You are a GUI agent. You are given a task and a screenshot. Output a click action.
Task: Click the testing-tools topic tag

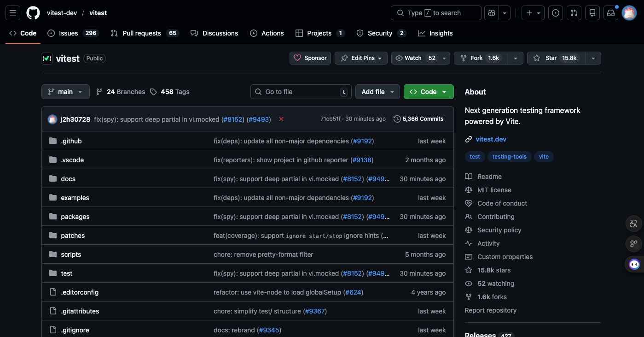point(509,157)
